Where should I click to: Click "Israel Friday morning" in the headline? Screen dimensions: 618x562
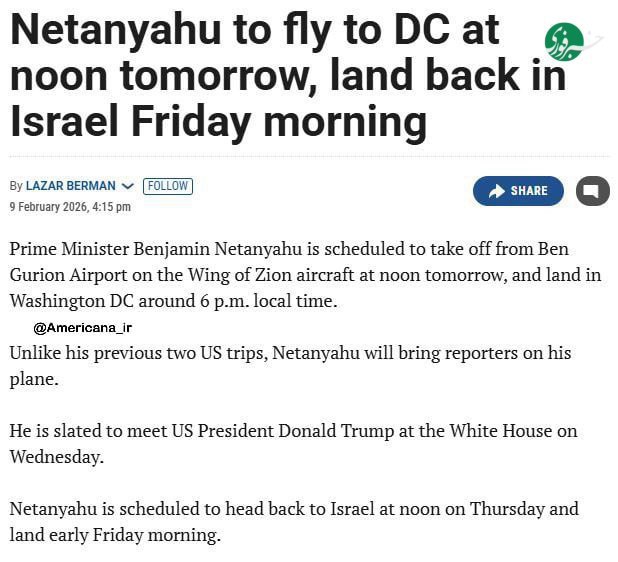[x=218, y=122]
